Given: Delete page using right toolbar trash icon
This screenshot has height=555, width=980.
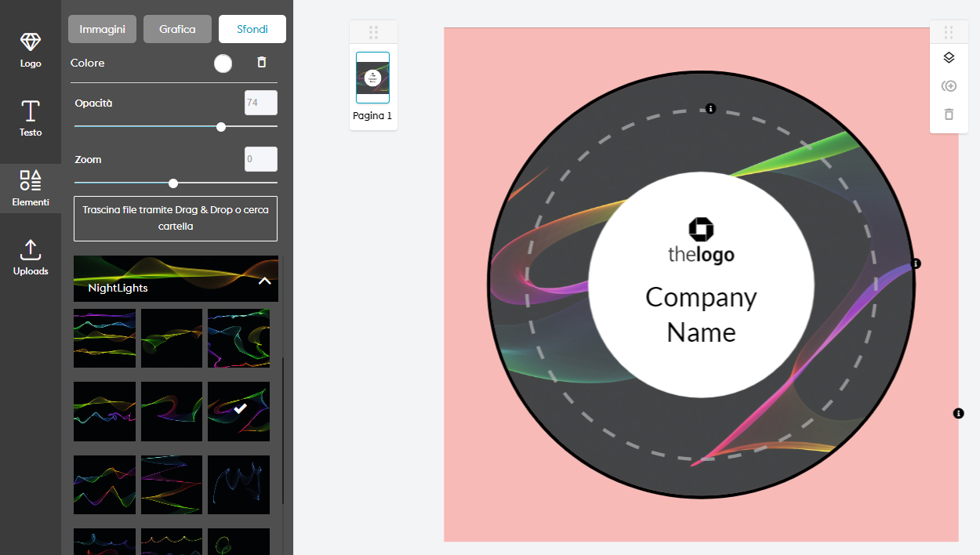Looking at the screenshot, I should pos(949,114).
